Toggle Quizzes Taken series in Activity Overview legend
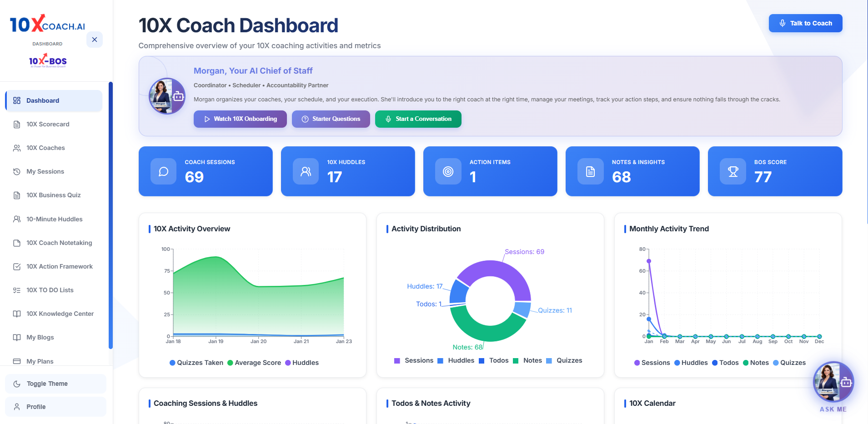The height and width of the screenshot is (424, 868). [196, 363]
